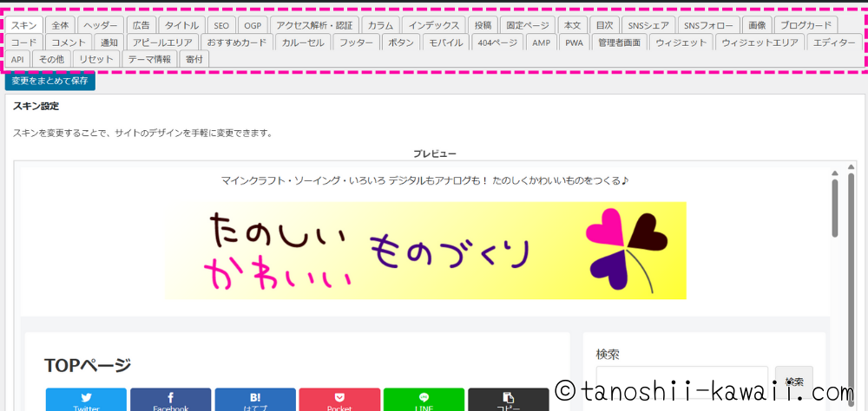Switch to the 通知 tab

(x=109, y=42)
